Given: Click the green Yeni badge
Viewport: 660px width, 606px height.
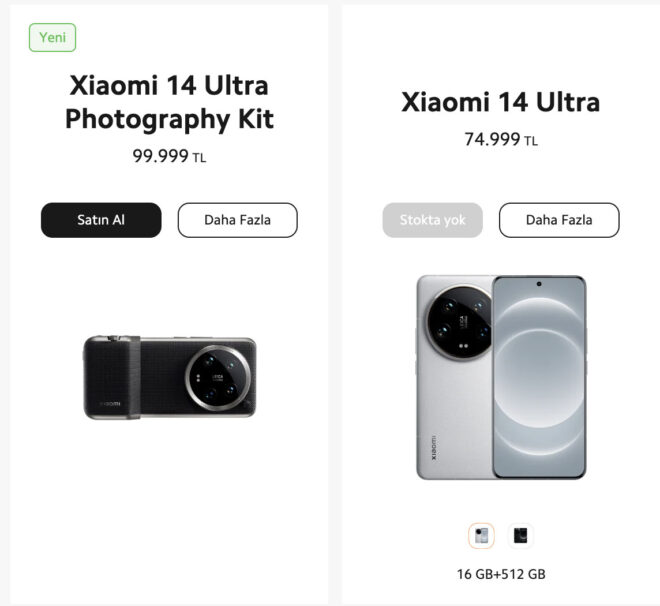Looking at the screenshot, I should coord(52,37).
